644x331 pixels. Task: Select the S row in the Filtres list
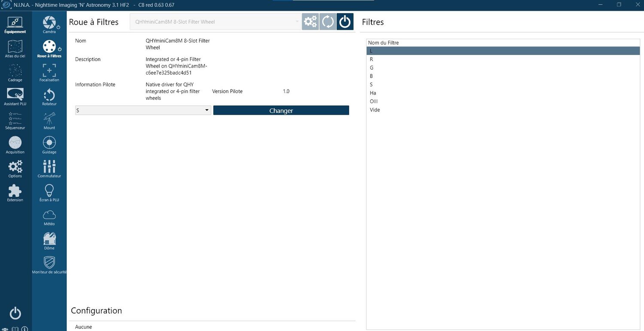[503, 84]
